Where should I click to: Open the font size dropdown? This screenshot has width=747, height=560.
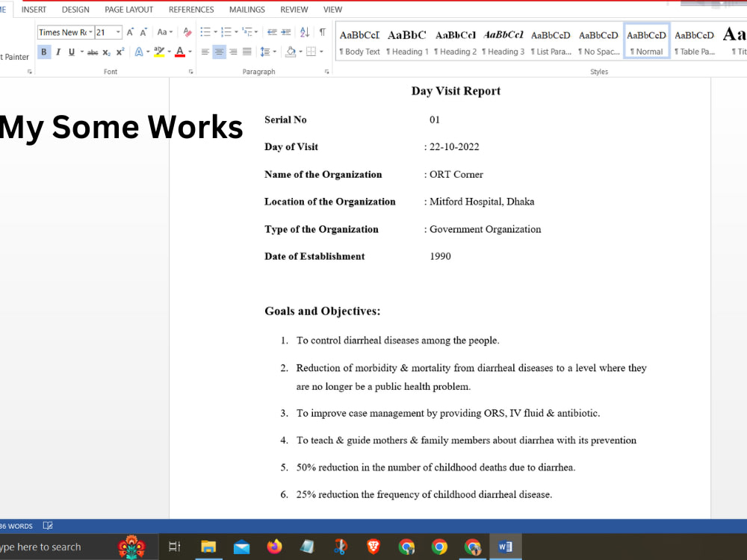point(118,32)
